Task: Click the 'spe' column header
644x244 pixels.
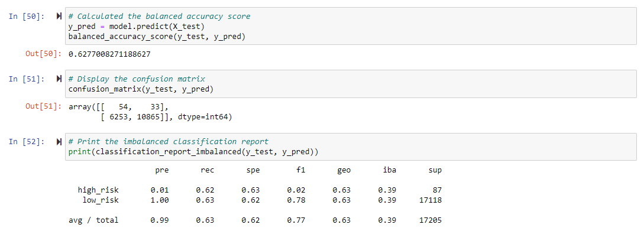Action: (253, 170)
